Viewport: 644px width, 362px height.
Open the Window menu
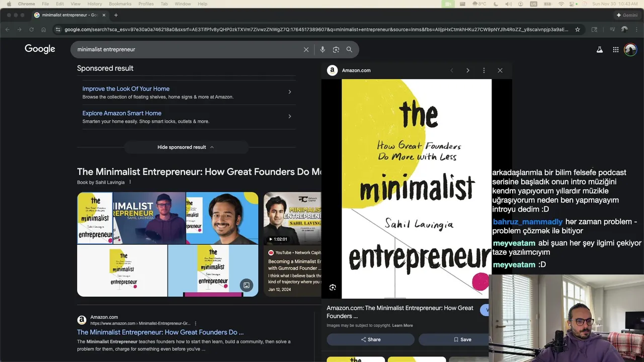(183, 4)
